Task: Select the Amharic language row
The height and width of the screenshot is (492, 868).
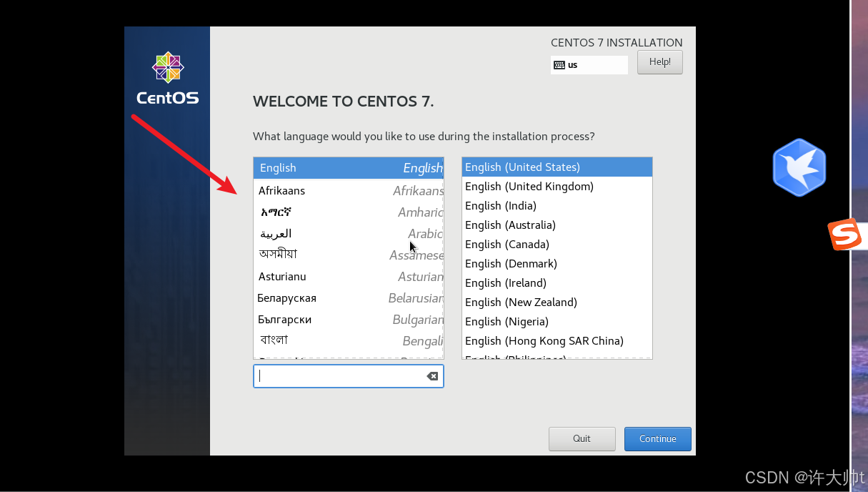Action: coord(349,212)
